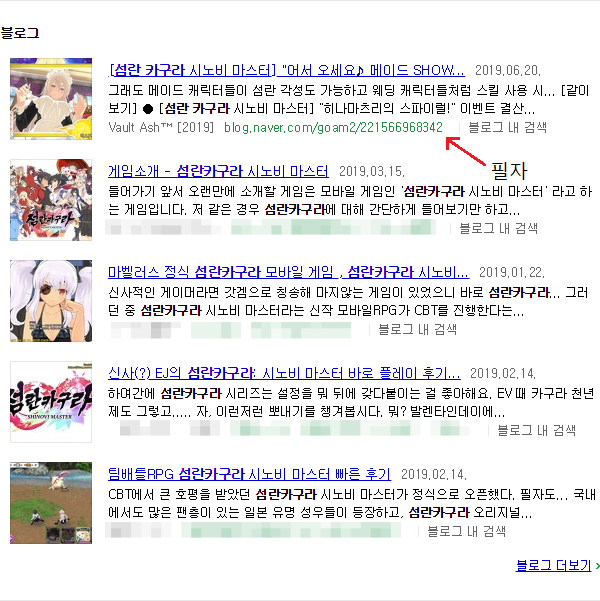
Task: Open the blog.naver.com/goam2 green URL
Action: (x=333, y=127)
